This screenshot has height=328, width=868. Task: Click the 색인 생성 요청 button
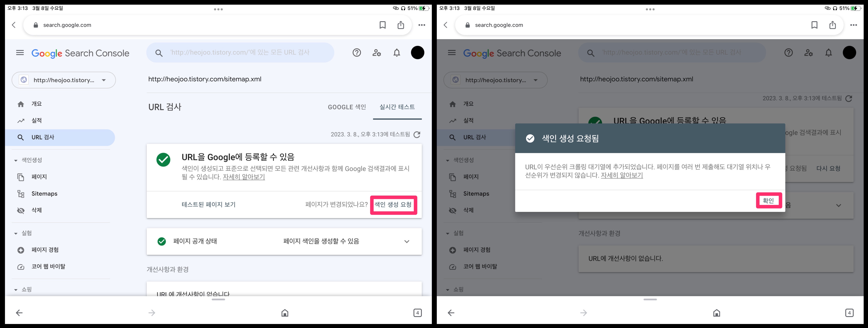pyautogui.click(x=393, y=205)
